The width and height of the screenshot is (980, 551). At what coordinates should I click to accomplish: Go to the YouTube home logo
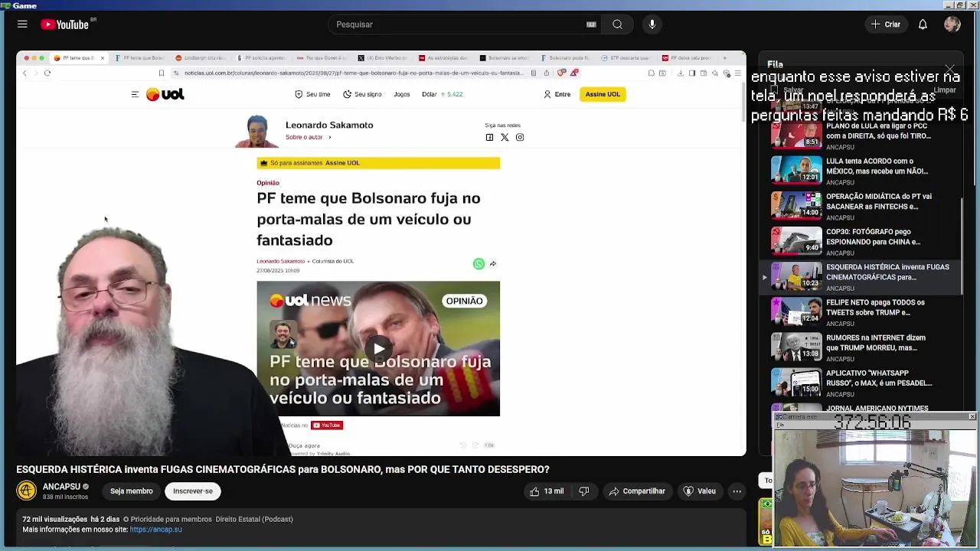tap(65, 24)
